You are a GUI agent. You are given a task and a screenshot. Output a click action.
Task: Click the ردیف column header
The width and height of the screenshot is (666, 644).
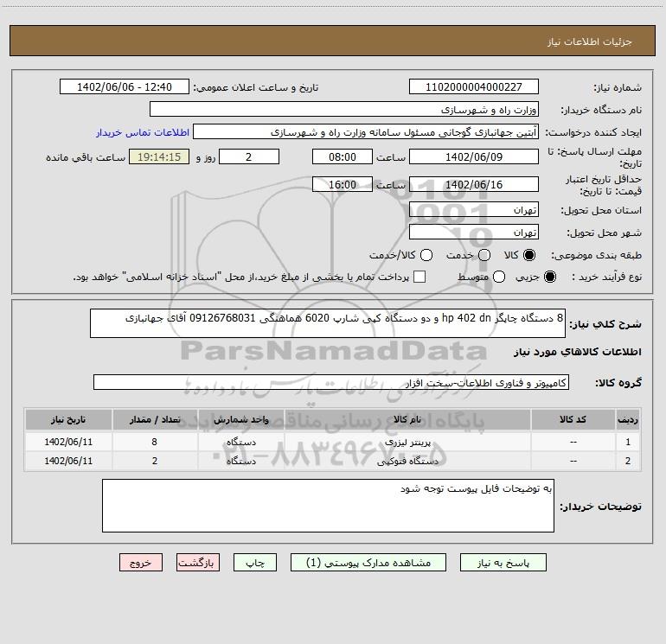pyautogui.click(x=628, y=419)
